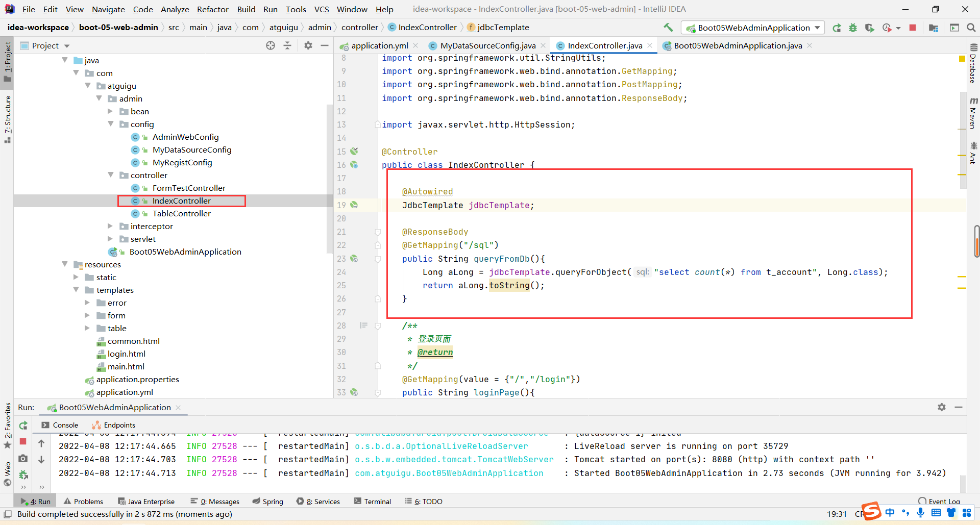Run with Coverage from main toolbar
Image resolution: width=980 pixels, height=525 pixels.
tap(869, 28)
